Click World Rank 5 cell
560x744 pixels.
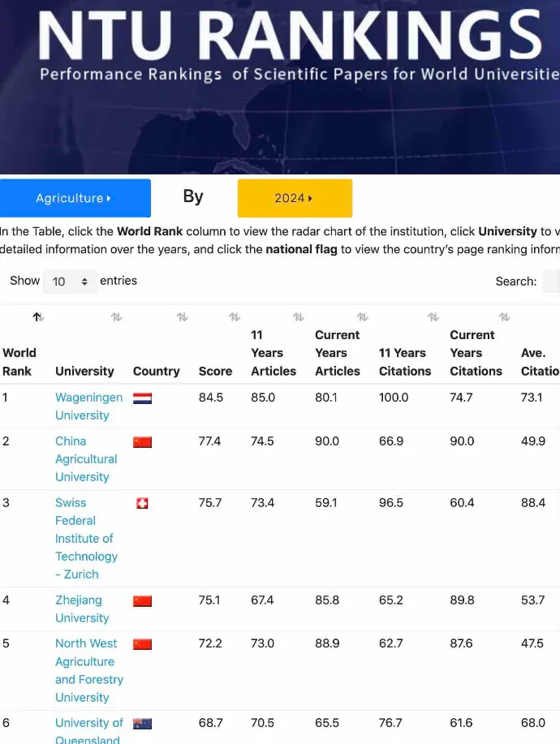tap(6, 643)
